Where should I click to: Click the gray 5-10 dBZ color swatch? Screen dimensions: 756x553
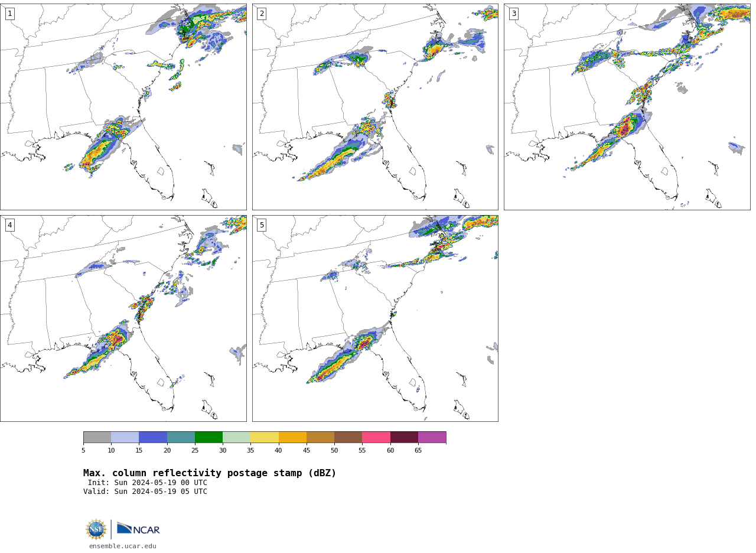point(97,437)
